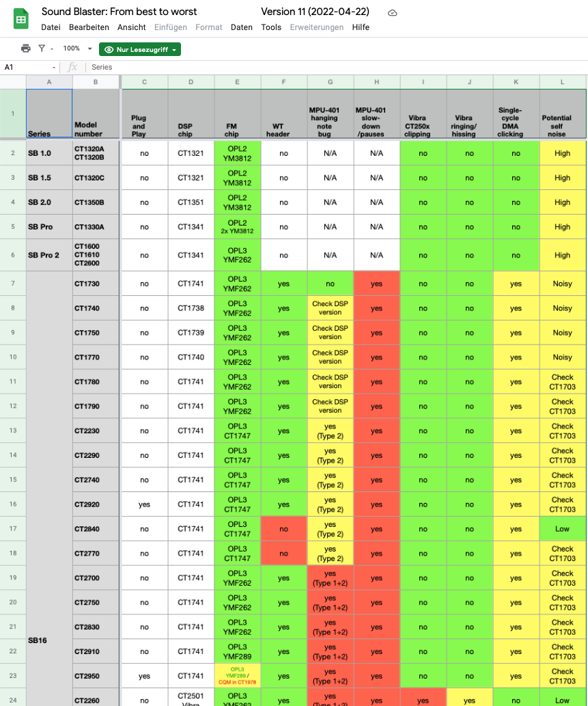Select the SB16 series cell
The width and height of the screenshot is (588, 706).
coord(49,489)
